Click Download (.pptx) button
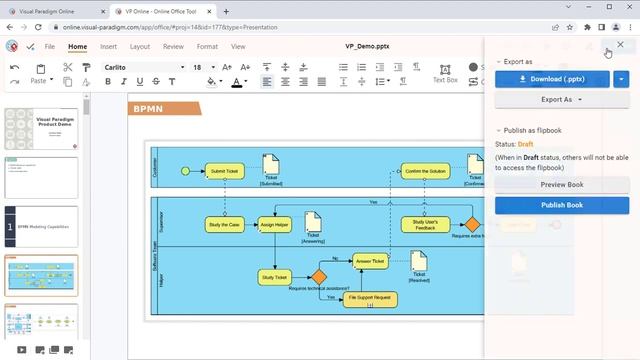Viewport: 640px width, 360px height. click(x=552, y=79)
